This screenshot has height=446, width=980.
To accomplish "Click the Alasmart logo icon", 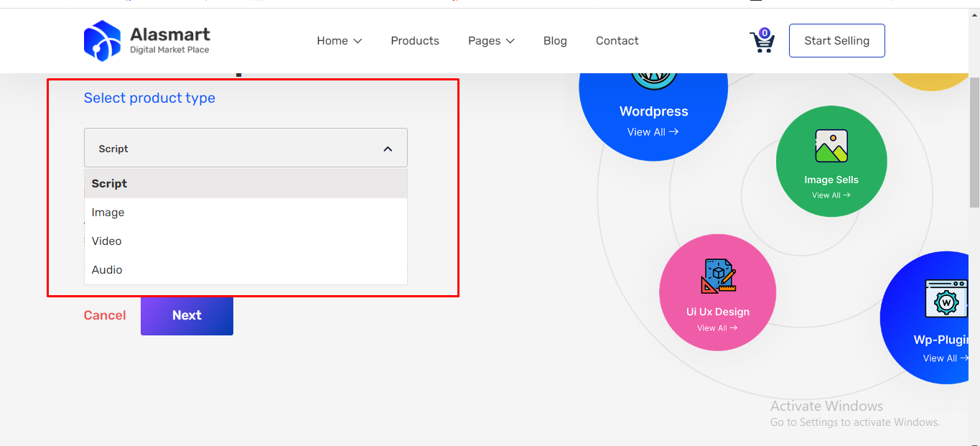I will (102, 41).
